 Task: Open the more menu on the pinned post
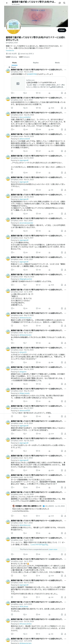(x=65, y=70)
